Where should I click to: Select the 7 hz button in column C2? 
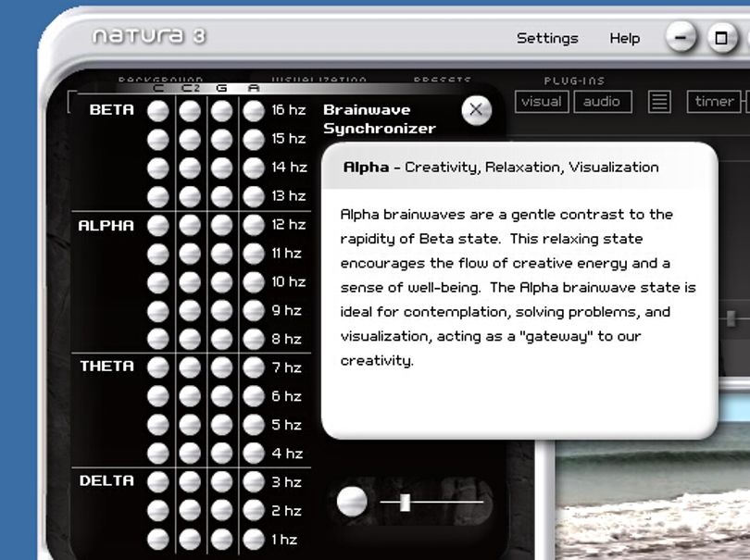tap(190, 367)
